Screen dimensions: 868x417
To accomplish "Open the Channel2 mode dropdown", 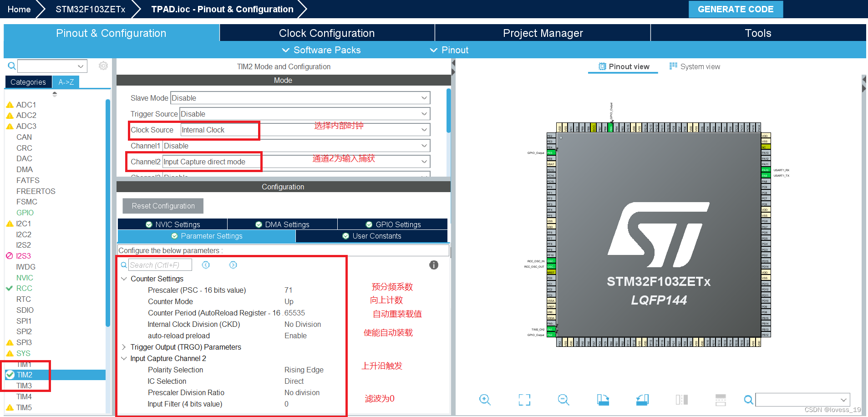I will click(x=296, y=162).
